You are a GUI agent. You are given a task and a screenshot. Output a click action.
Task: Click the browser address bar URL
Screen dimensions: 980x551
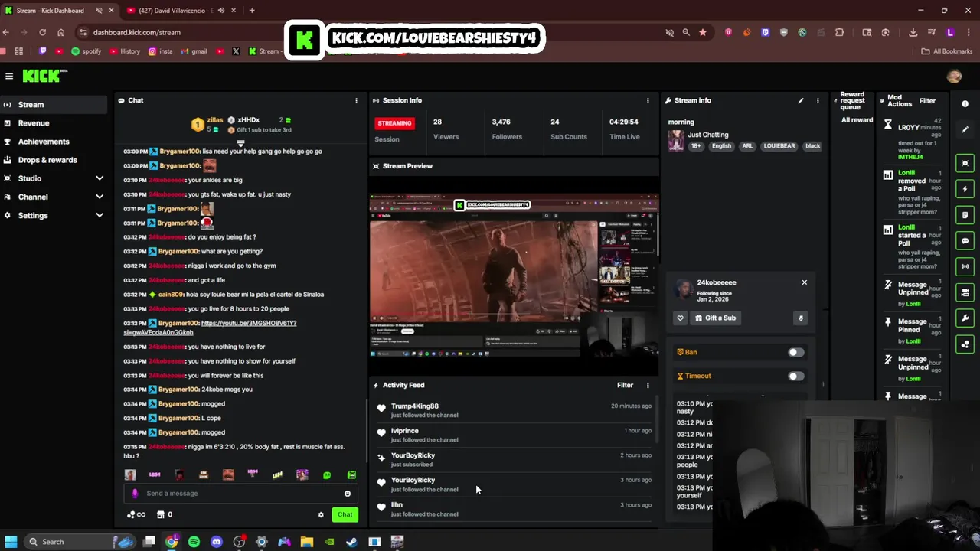(136, 33)
